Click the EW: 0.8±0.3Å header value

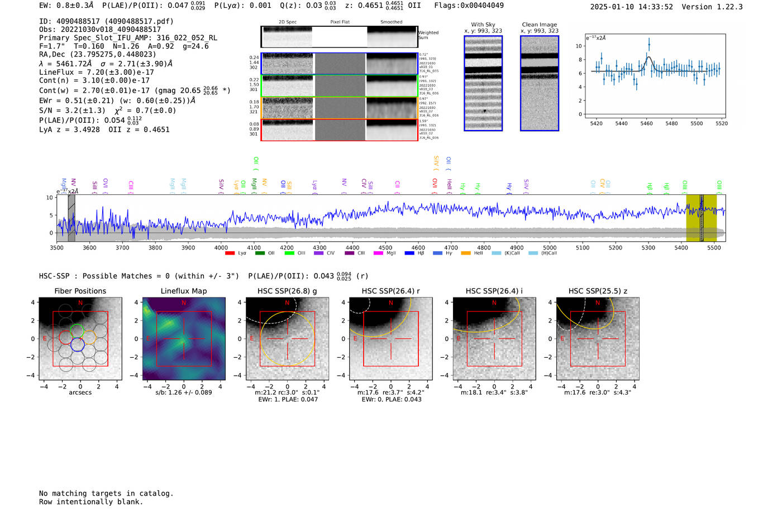click(66, 5)
